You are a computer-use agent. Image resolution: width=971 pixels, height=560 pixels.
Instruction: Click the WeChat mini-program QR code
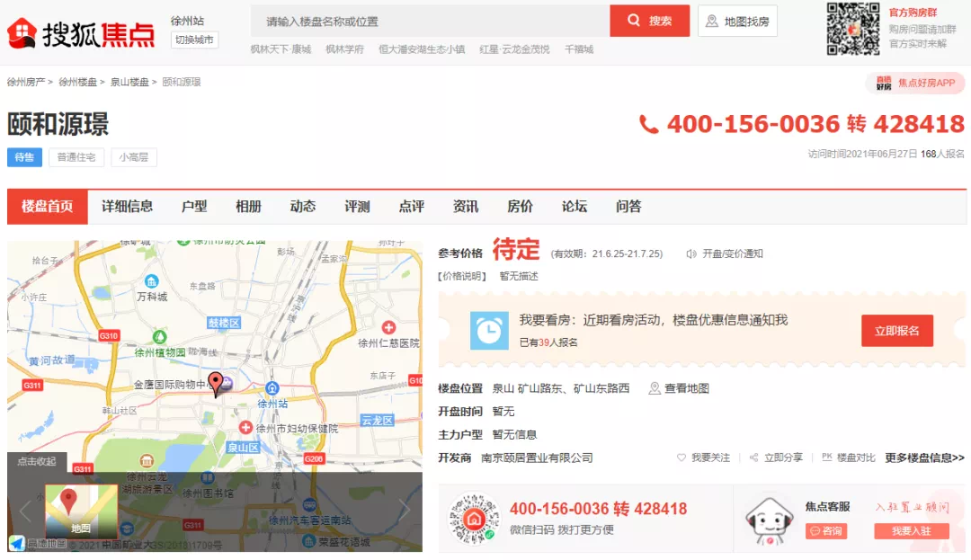coord(474,519)
